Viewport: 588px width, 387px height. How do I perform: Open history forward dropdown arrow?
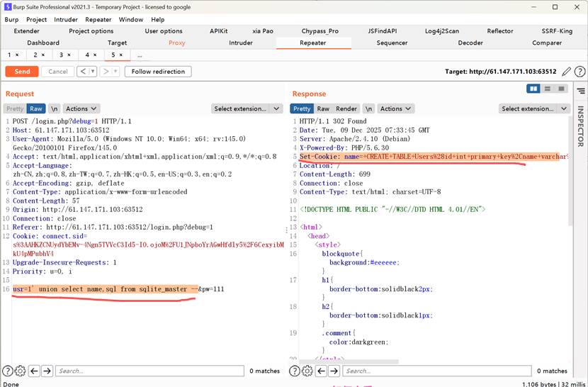click(x=115, y=72)
